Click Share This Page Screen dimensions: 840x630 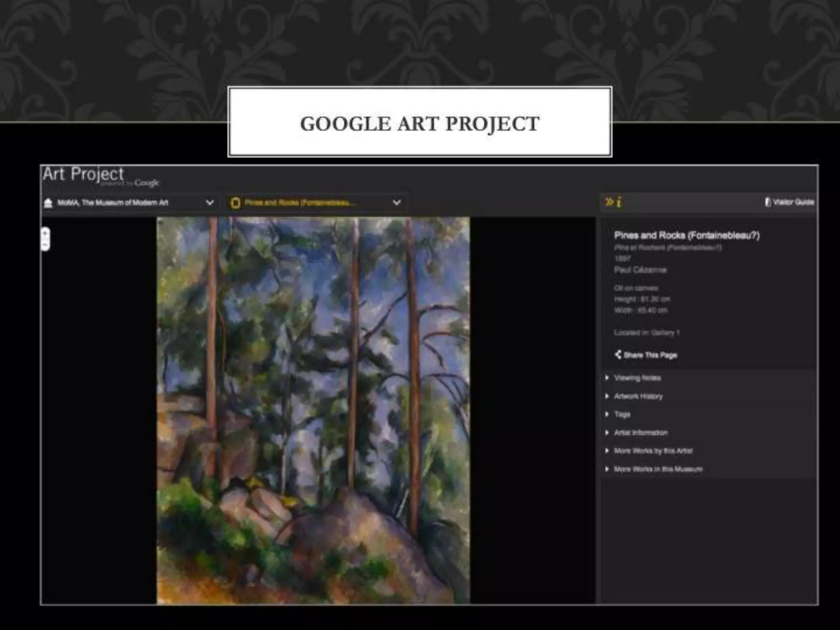[646, 355]
